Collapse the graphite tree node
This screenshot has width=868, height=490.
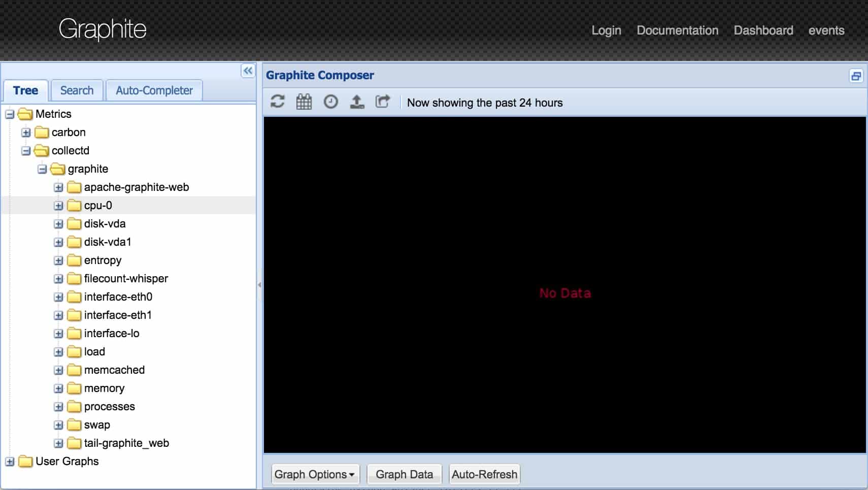pyautogui.click(x=42, y=169)
